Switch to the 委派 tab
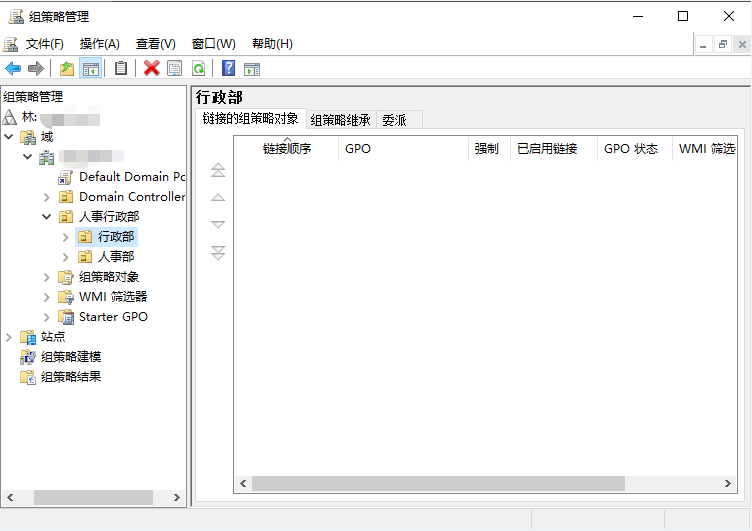The height and width of the screenshot is (531, 752). 399,120
